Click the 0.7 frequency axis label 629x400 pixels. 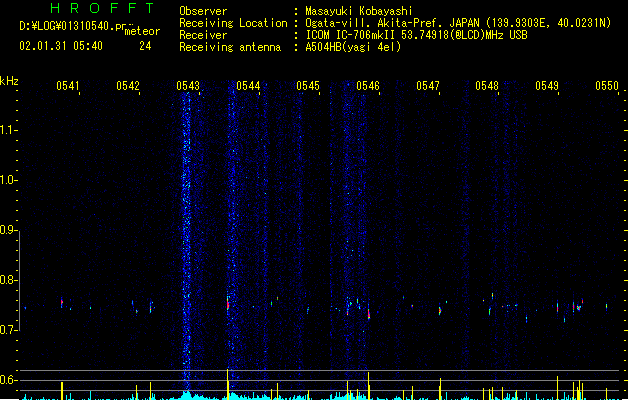tap(7, 330)
